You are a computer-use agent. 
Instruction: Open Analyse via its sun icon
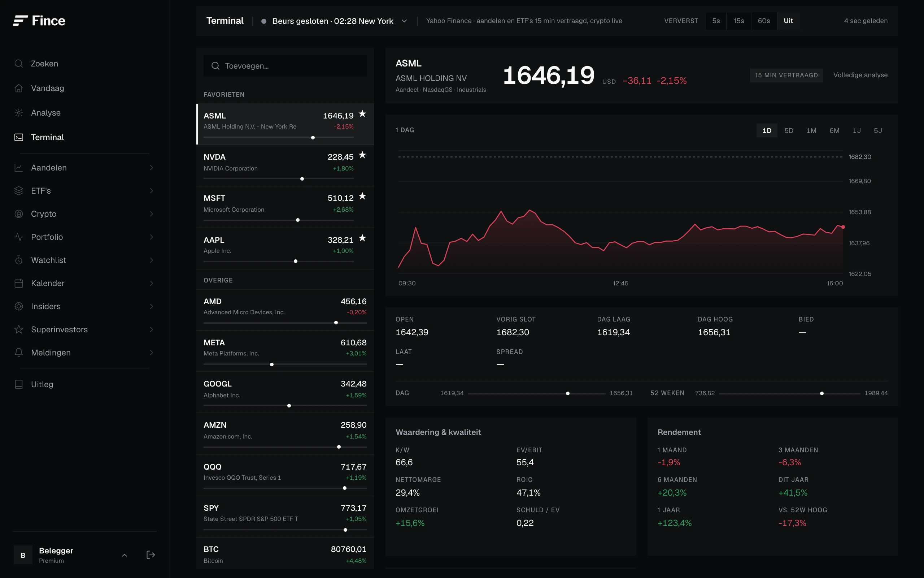click(19, 113)
